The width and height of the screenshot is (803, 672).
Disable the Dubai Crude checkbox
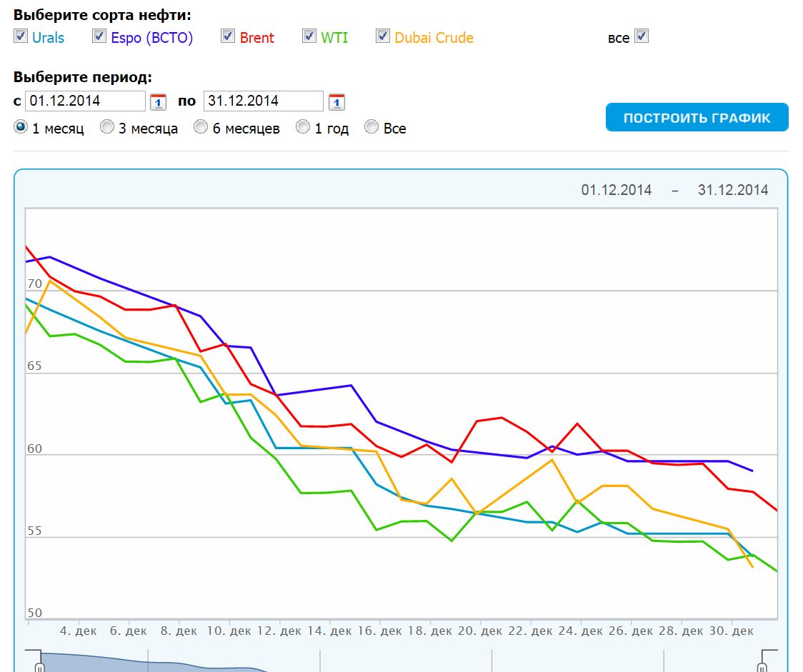[x=383, y=36]
